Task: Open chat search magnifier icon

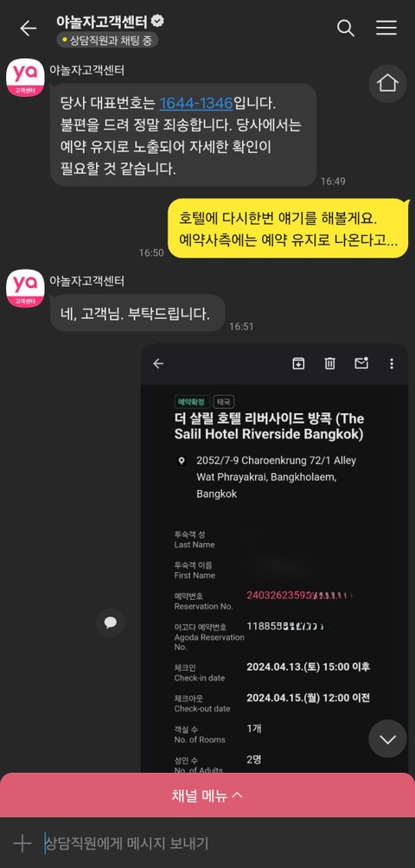Action: 346,29
